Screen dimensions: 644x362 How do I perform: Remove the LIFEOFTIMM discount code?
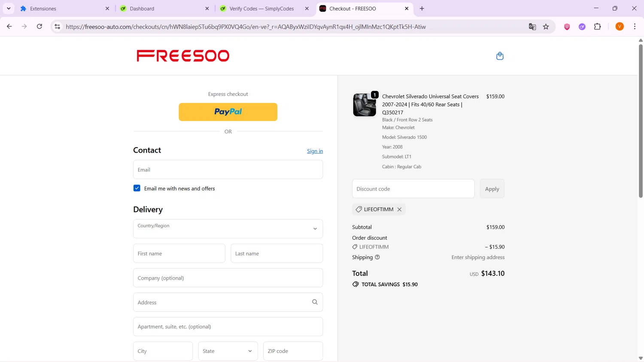399,209
